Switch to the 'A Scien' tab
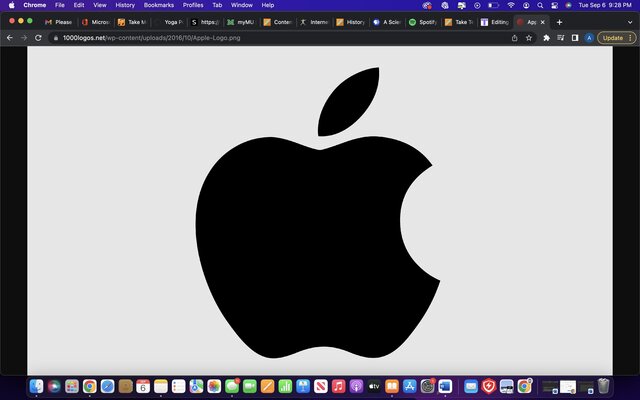Viewport: 640px width, 400px height. pos(387,22)
